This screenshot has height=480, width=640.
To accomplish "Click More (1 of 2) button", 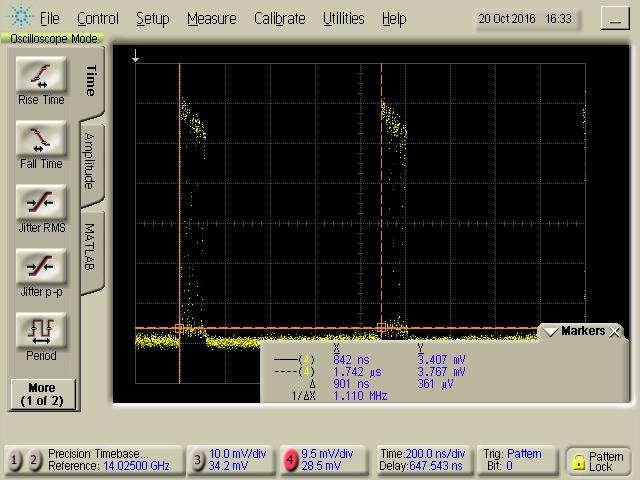I will (x=42, y=394).
